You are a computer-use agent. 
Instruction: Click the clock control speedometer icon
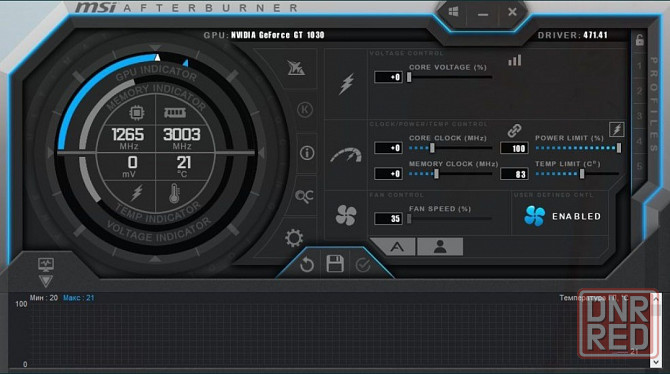346,156
